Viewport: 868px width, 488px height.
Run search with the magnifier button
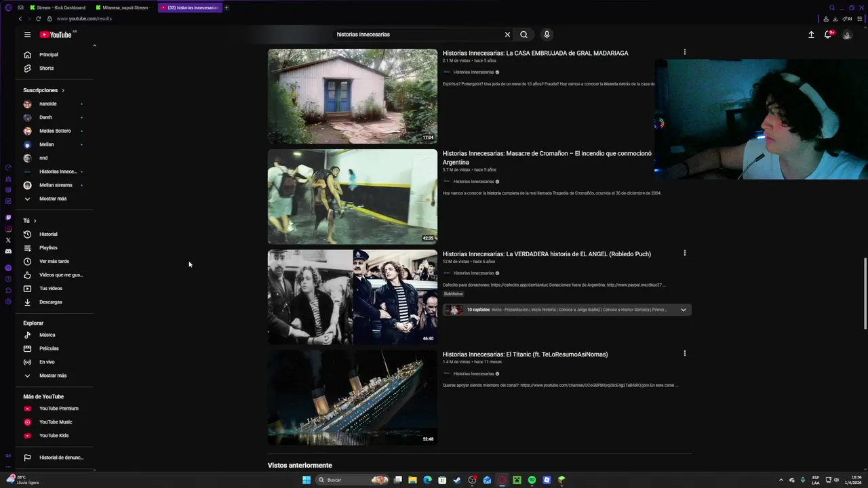(524, 35)
